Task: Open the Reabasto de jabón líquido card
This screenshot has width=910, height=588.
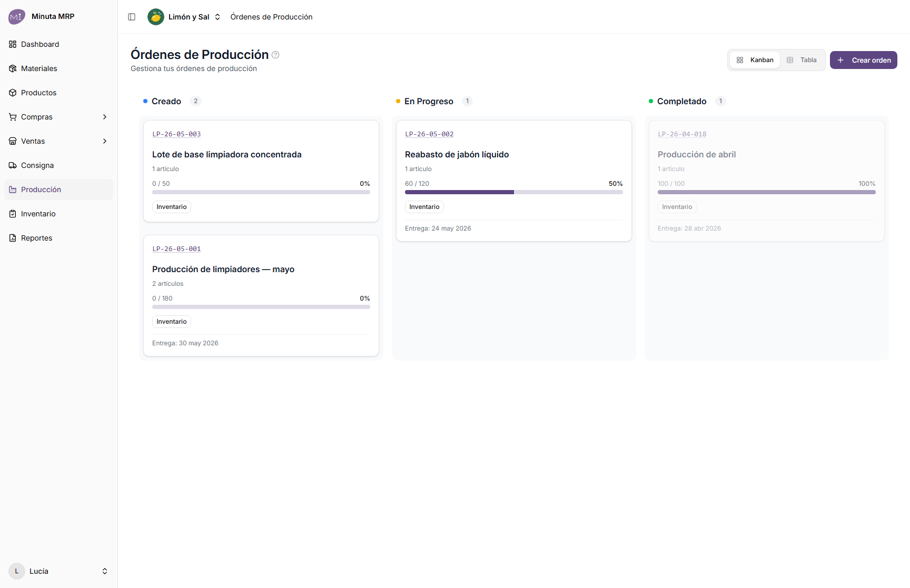Action: tap(514, 181)
